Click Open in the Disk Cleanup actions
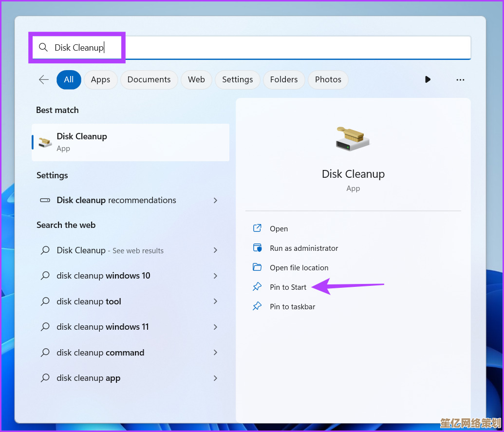Viewport: 504px width, 432px height. (279, 228)
